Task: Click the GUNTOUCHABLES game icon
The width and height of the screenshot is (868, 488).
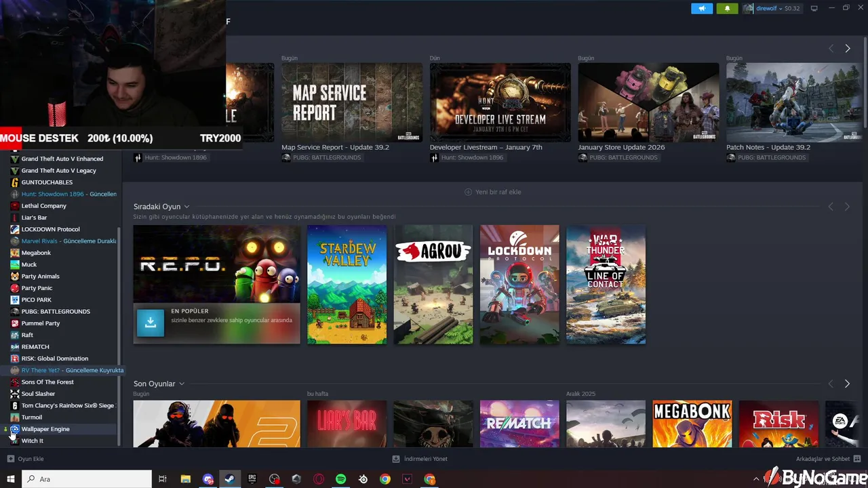Action: click(x=15, y=182)
